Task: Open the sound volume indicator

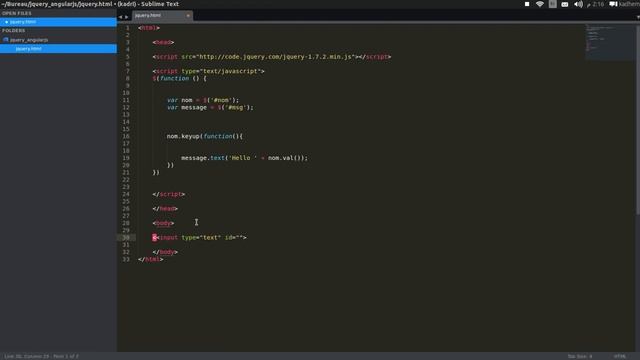Action: click(578, 4)
